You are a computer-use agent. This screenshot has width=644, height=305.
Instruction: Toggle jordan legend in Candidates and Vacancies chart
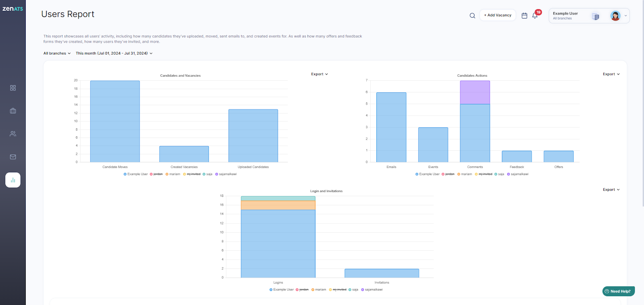pos(156,174)
